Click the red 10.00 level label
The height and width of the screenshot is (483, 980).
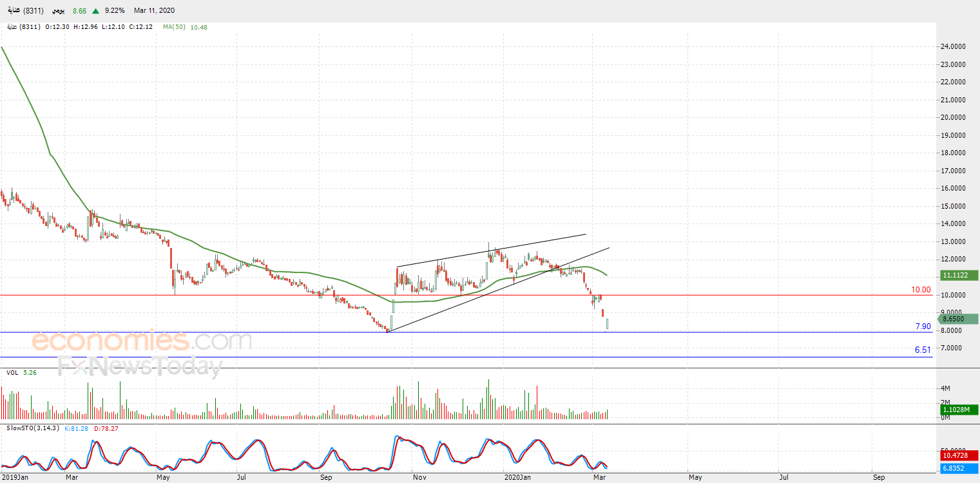(921, 290)
